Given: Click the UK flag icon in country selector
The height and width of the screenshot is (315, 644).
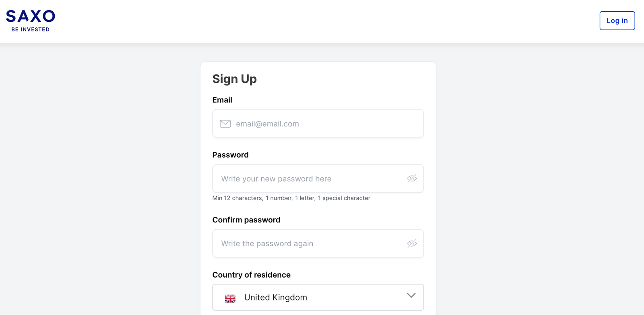Looking at the screenshot, I should [230, 298].
